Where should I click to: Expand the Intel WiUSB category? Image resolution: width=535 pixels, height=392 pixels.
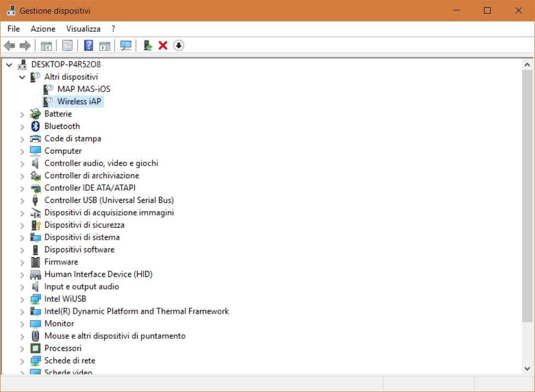pyautogui.click(x=22, y=299)
